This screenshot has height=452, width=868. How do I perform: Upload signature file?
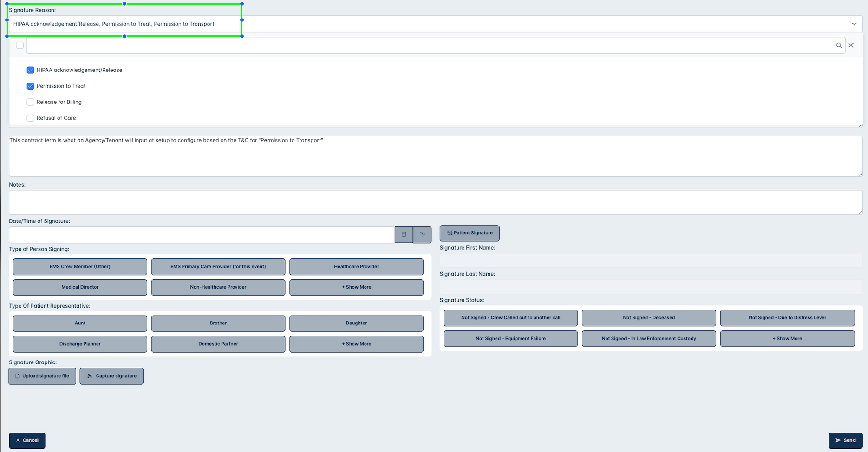42,376
